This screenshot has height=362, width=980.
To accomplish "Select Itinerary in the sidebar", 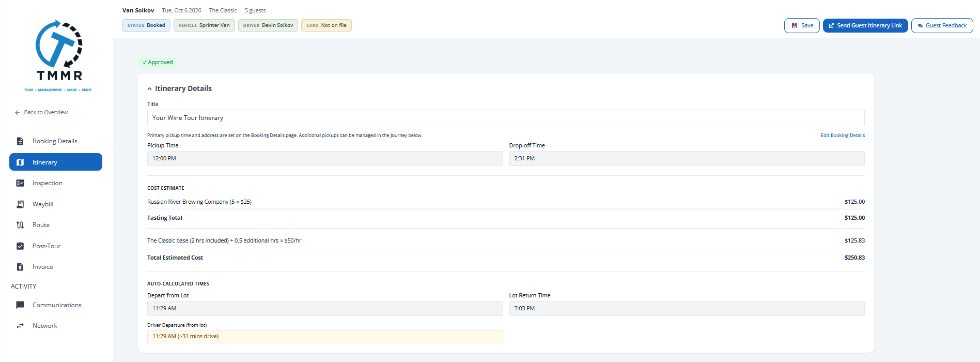I will tap(56, 162).
